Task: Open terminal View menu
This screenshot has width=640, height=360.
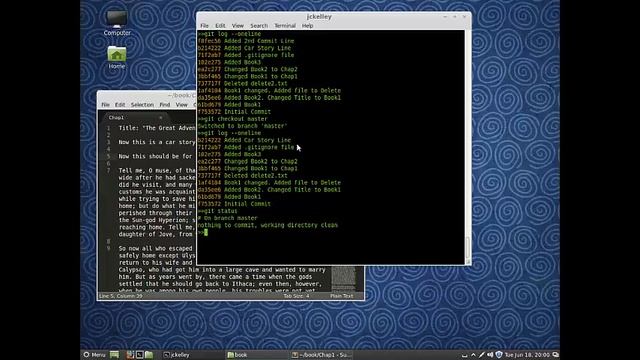Action: (238, 25)
